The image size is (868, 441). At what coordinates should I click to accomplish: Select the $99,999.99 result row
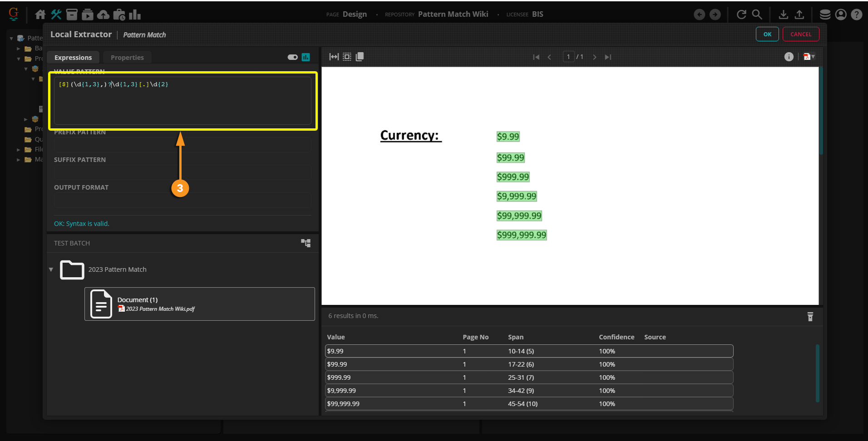pyautogui.click(x=529, y=404)
